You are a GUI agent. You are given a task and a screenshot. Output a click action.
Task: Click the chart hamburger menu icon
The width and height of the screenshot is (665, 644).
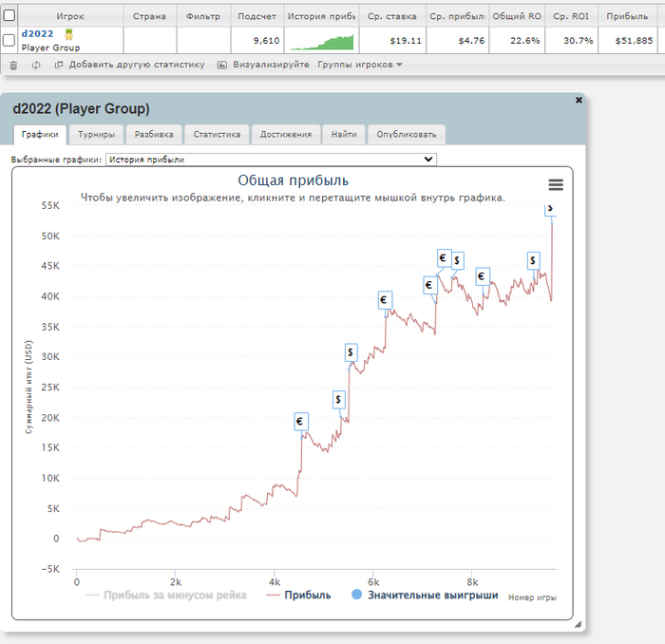click(556, 185)
